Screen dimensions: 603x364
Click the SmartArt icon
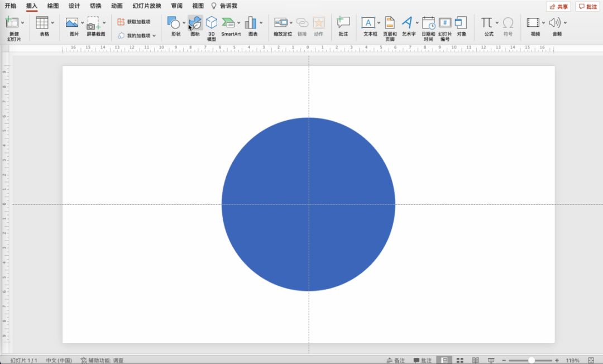[x=228, y=23]
